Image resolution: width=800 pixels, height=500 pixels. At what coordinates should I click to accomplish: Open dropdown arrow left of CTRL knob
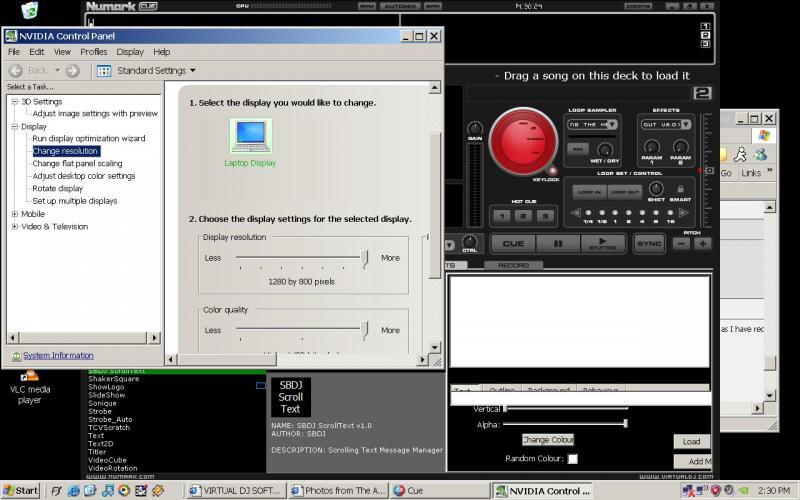tap(449, 245)
